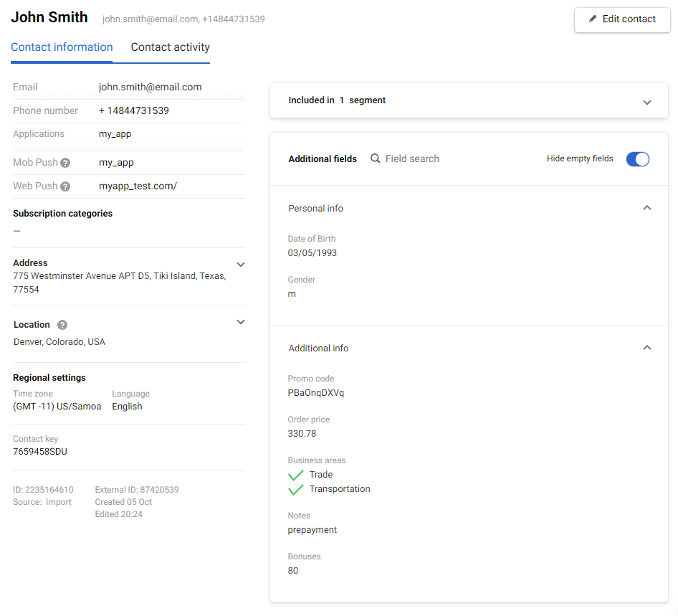Click the Transportation green checkmark
This screenshot has height=616, width=678.
296,490
